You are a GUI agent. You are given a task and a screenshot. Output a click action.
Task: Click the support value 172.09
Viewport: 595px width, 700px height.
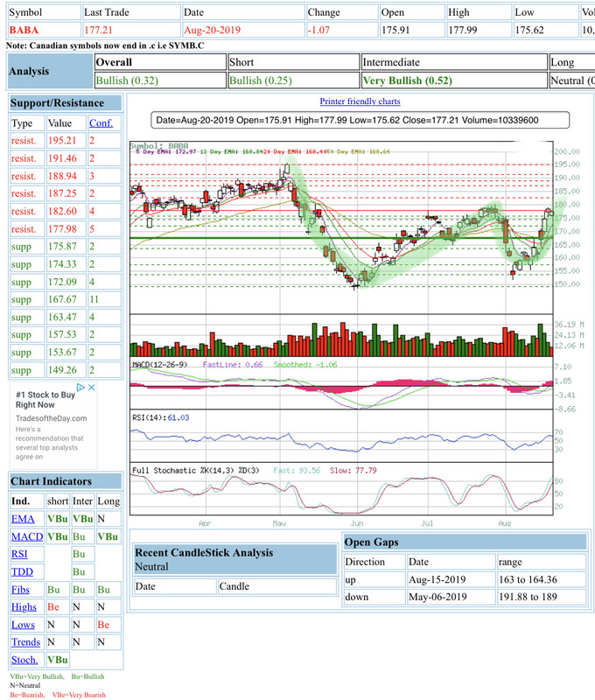coord(66,282)
